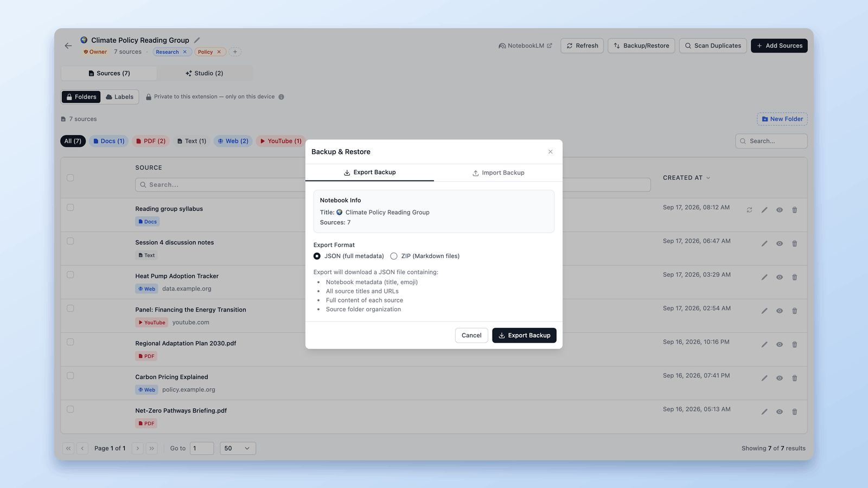Check the Heat Pump Adoption Tracker checkbox
Viewport: 868px width, 488px height.
coord(70,275)
